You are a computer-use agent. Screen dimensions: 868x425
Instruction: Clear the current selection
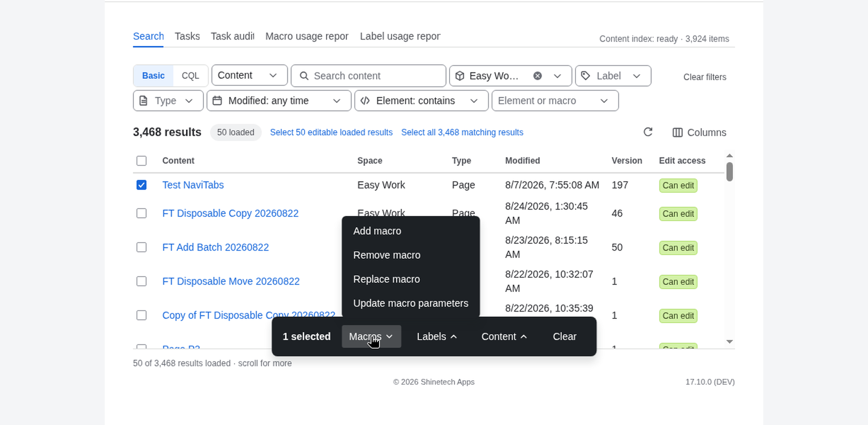(565, 337)
